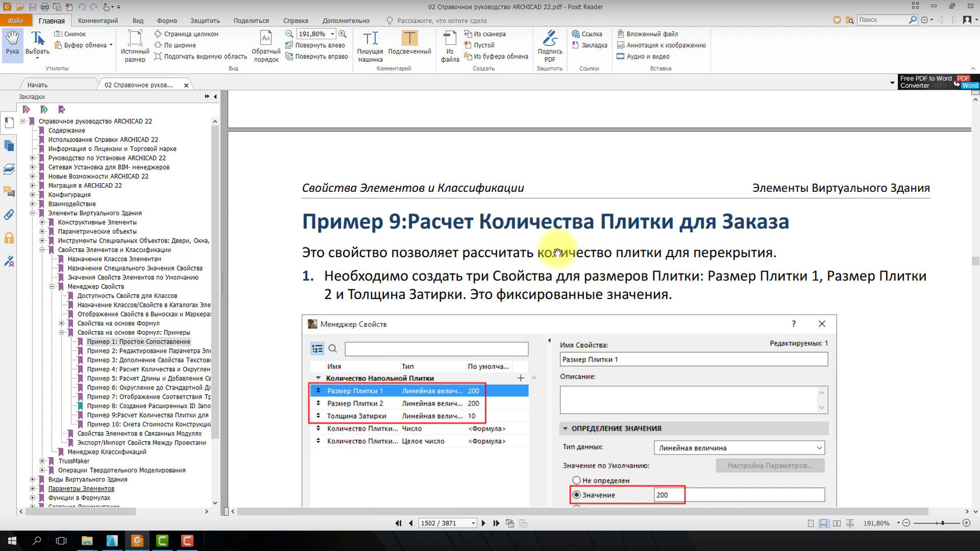
Task: Adjust the zoom slider in status bar
Action: [x=943, y=523]
